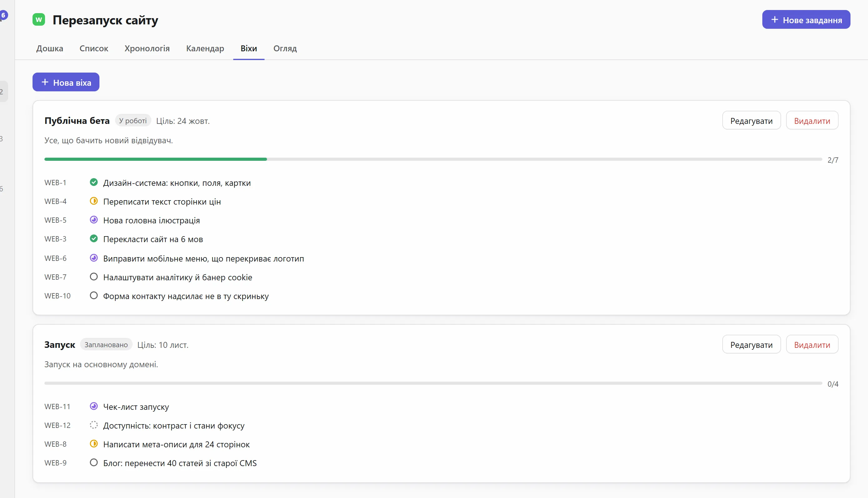
Task: Click the todo status circle for WEB-7
Action: tap(94, 277)
